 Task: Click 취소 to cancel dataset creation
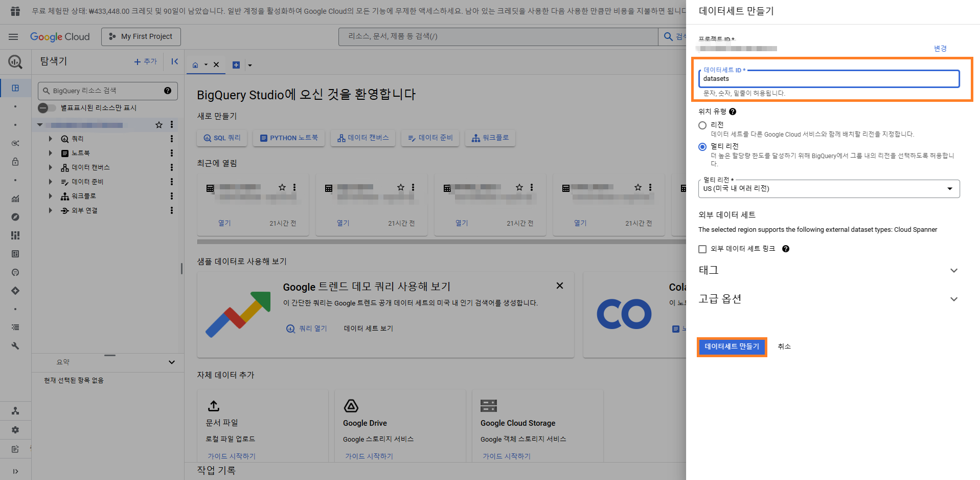(x=784, y=346)
